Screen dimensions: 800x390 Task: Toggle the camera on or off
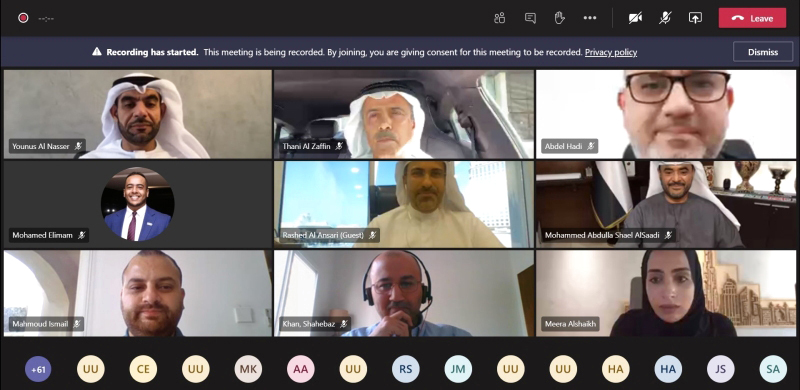[x=635, y=18]
